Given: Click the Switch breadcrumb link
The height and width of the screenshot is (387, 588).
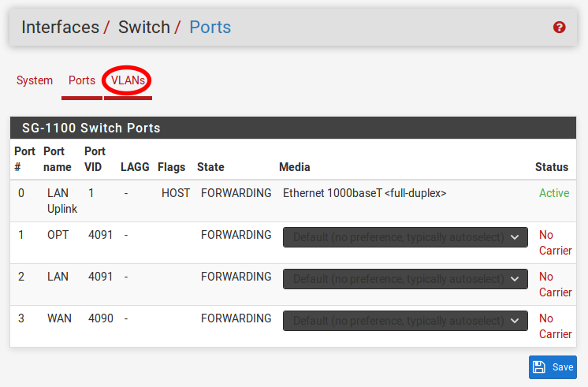Looking at the screenshot, I should [x=144, y=28].
